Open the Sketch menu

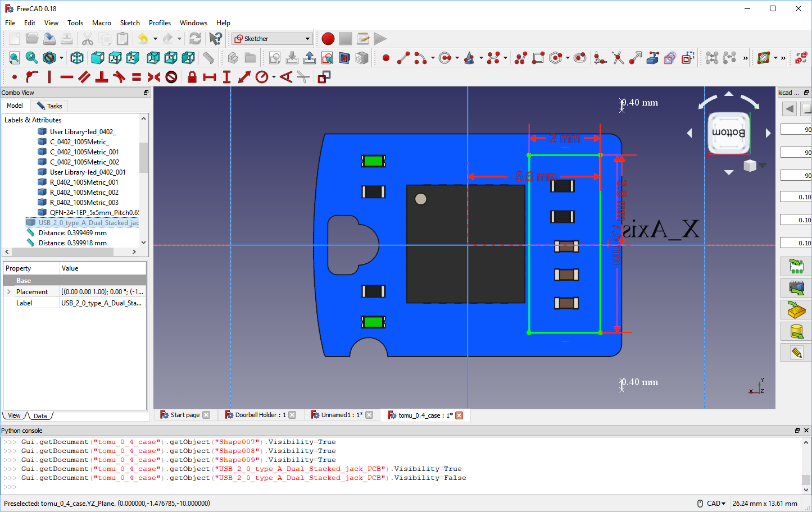click(x=130, y=23)
